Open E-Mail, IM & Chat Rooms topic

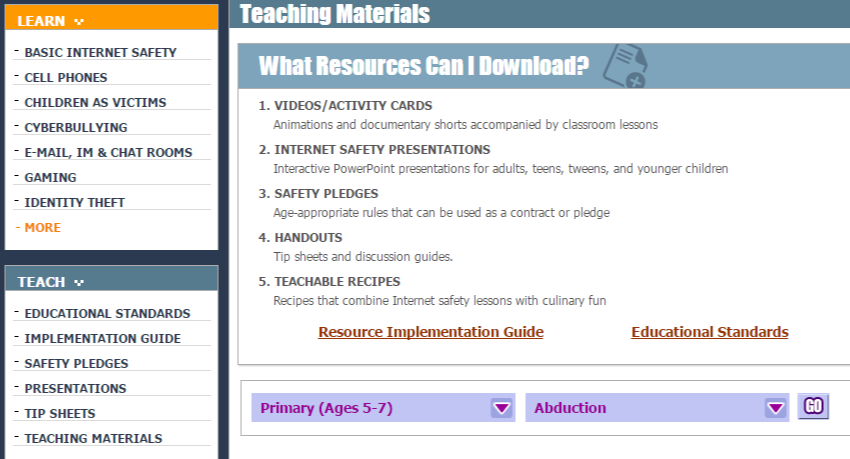(x=108, y=152)
